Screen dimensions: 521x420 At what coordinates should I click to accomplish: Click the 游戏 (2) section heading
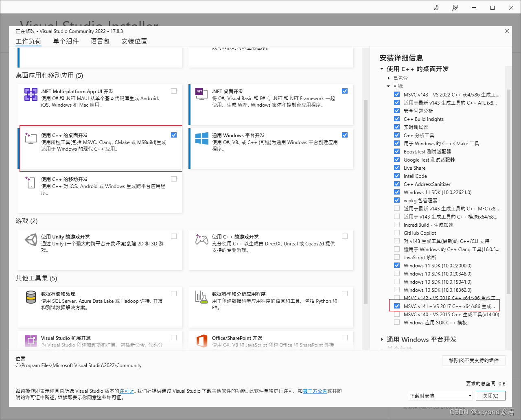point(26,221)
